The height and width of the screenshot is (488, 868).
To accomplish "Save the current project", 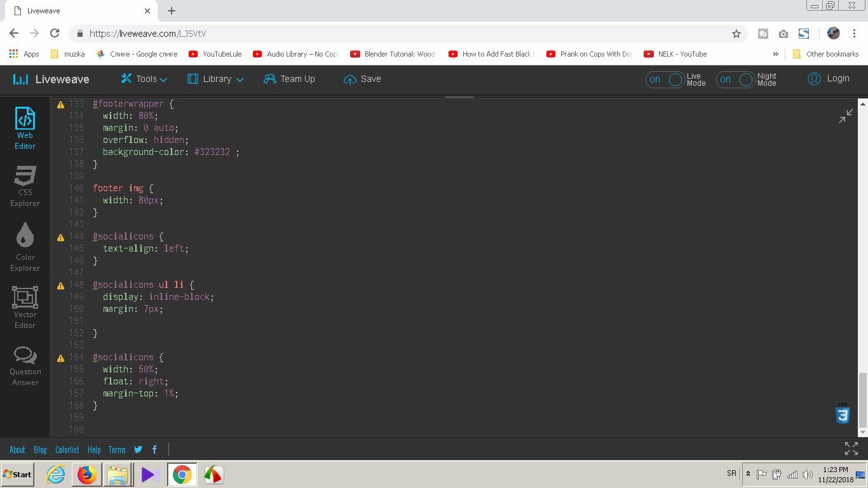I will [x=362, y=79].
